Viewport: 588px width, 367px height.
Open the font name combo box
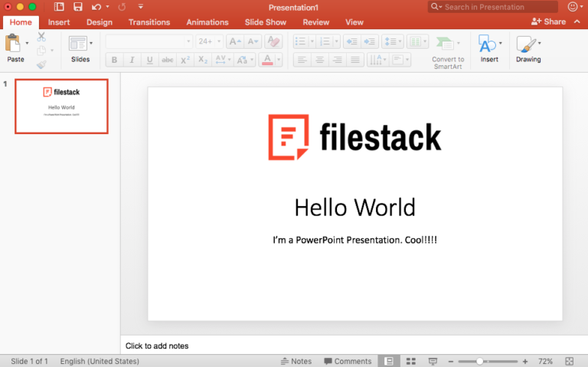coord(149,41)
